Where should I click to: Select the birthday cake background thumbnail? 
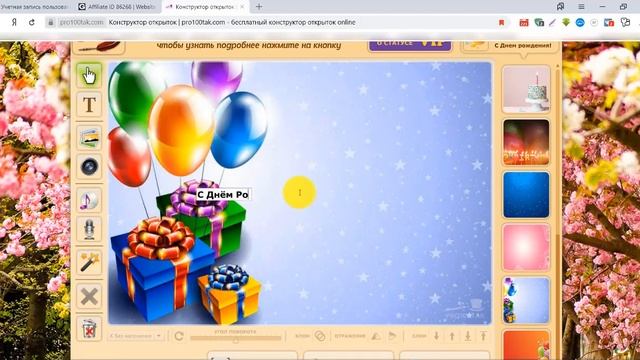526,89
